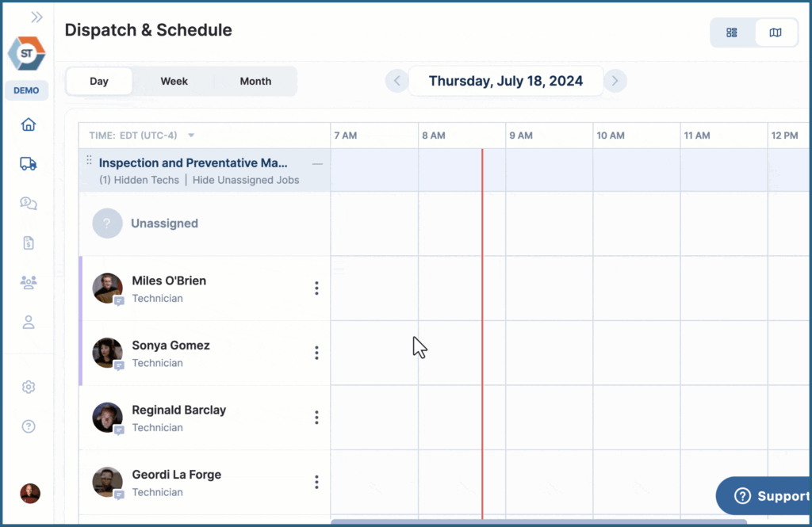
Task: Click the Support button
Action: 765,496
